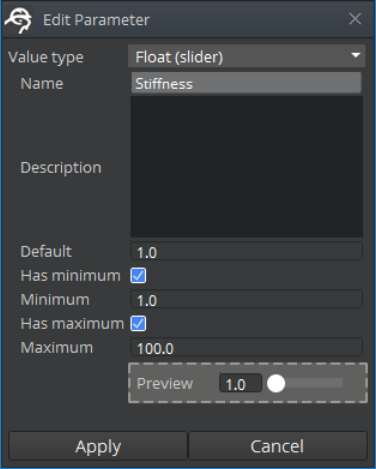Screen dimensions: 376x469
Task: Click the Preview value box
Action: 240,384
